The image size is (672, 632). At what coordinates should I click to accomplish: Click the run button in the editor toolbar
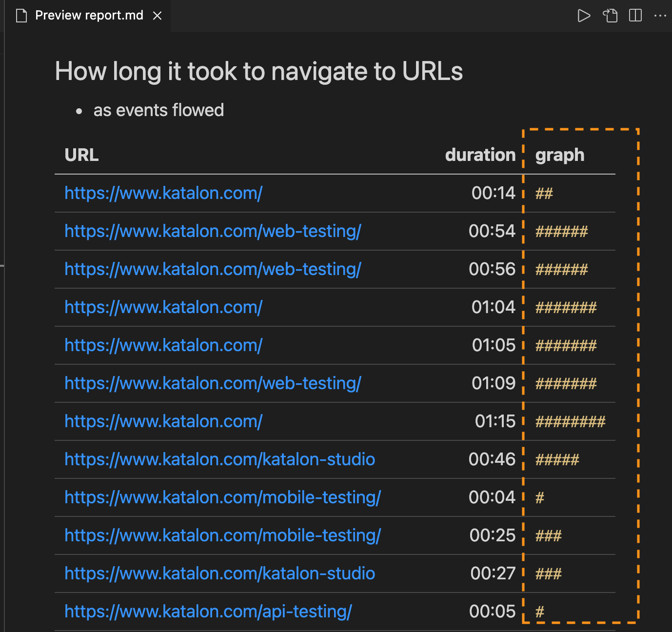[584, 15]
